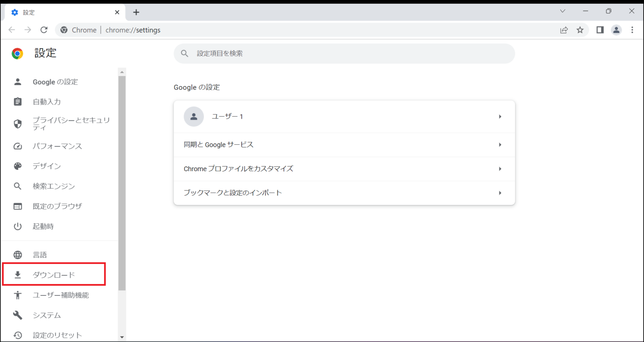
Task: Expand ブックマークと設定のインポート
Action: [344, 193]
